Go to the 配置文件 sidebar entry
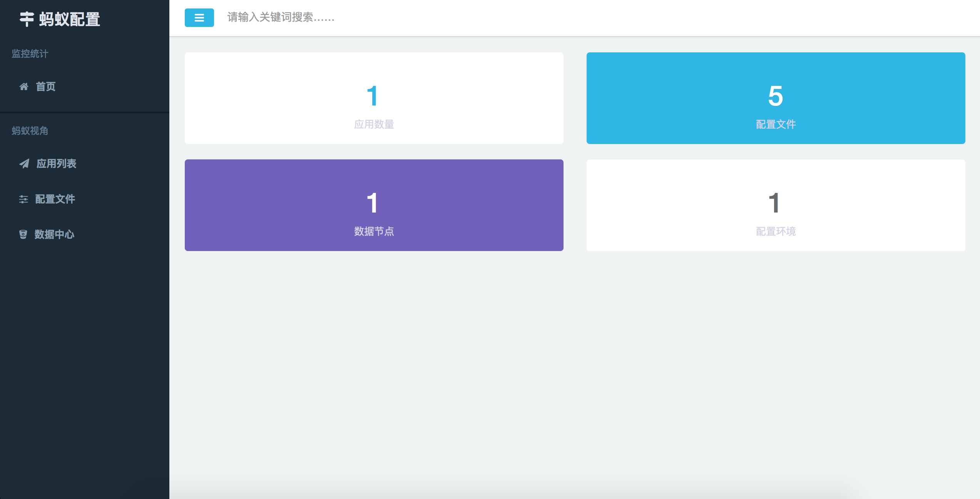This screenshot has height=499, width=980. pos(55,199)
